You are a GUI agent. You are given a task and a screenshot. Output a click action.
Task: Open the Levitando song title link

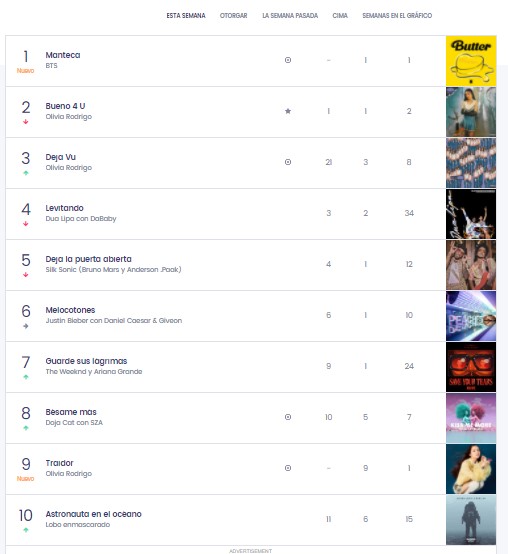point(64,208)
